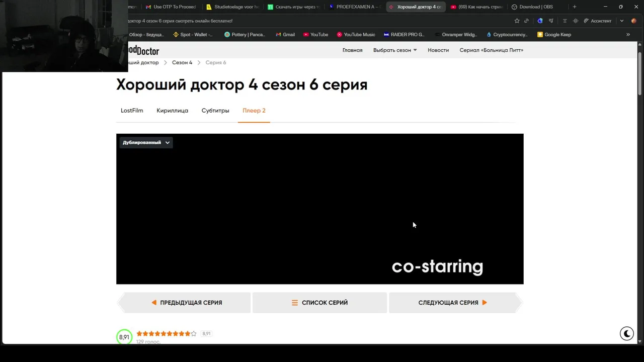Image resolution: width=644 pixels, height=362 pixels.
Task: Open the browser profile avatar
Action: pos(633,21)
